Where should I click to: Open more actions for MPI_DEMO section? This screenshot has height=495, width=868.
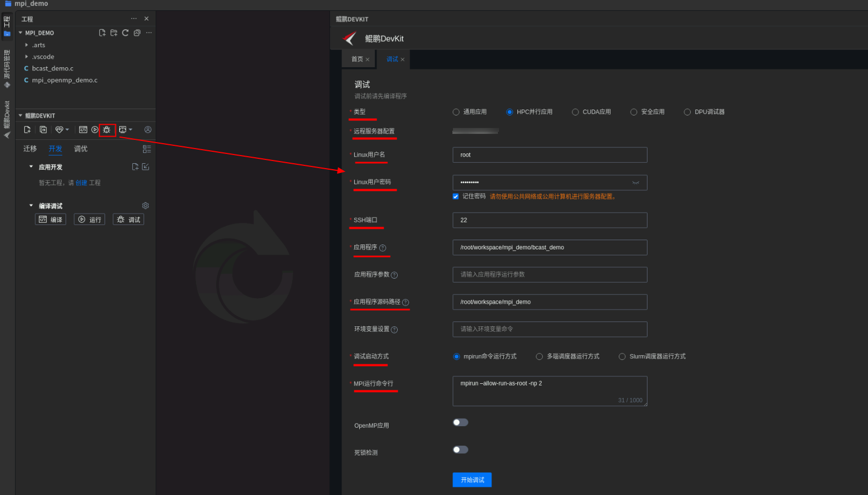(149, 33)
